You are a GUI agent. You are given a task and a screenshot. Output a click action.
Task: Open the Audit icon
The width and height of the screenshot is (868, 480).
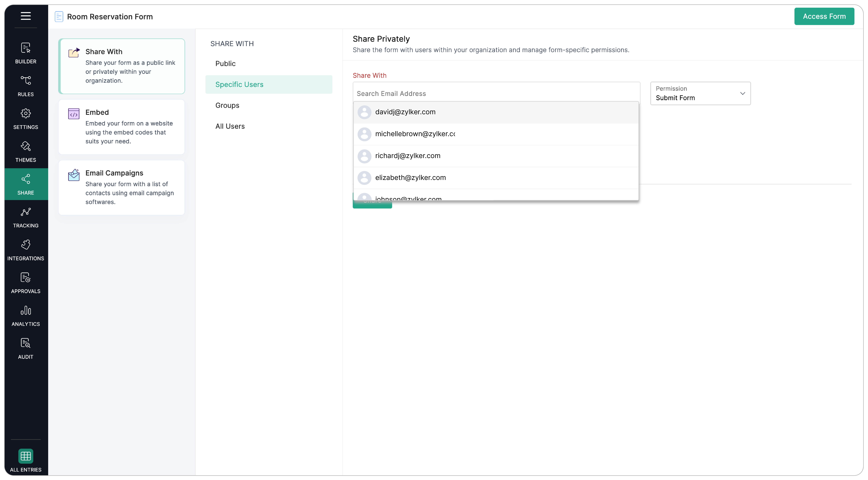coord(26,343)
